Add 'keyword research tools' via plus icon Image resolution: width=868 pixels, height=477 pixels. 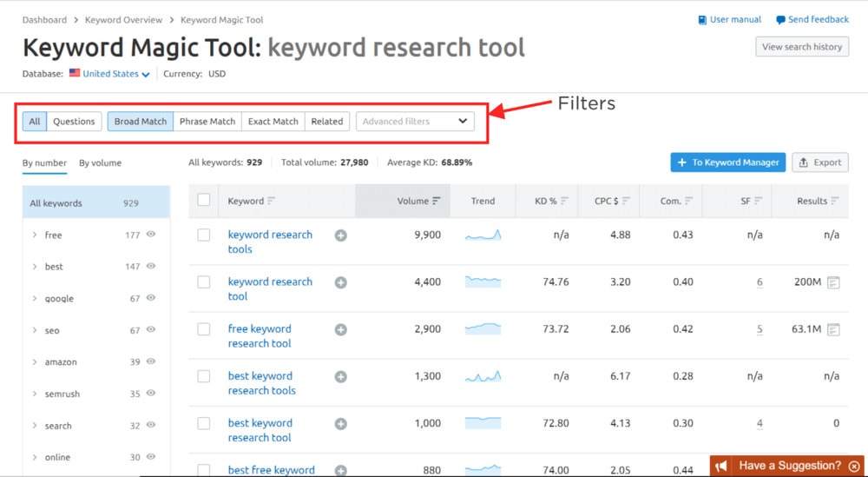click(341, 235)
